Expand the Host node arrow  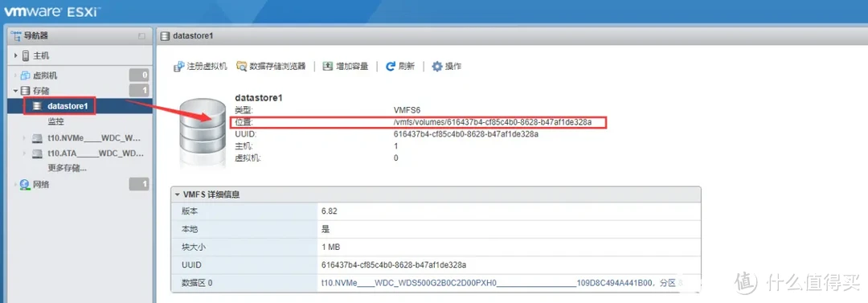point(16,56)
